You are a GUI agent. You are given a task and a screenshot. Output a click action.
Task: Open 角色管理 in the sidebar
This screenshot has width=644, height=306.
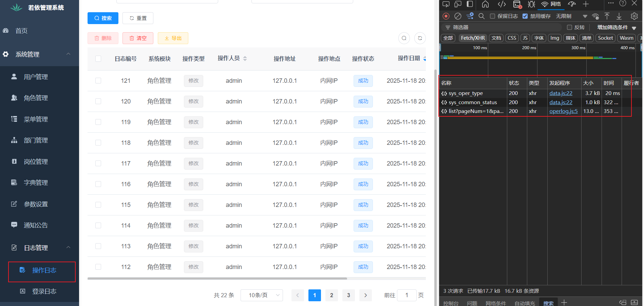(x=36, y=98)
